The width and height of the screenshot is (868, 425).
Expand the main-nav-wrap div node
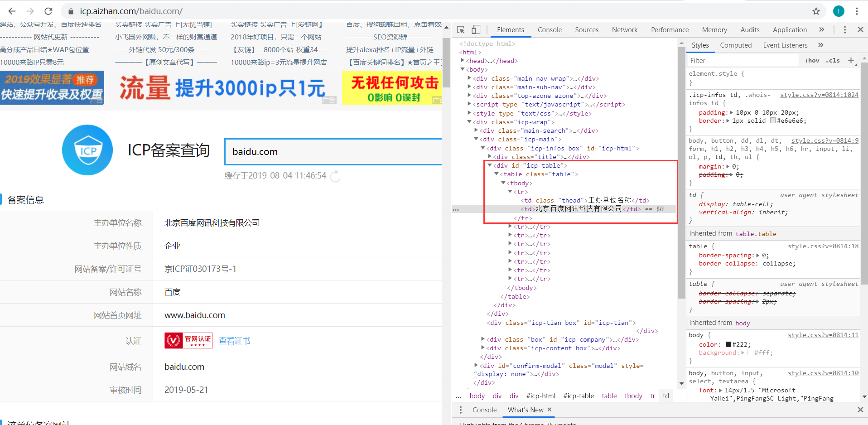[x=469, y=78]
